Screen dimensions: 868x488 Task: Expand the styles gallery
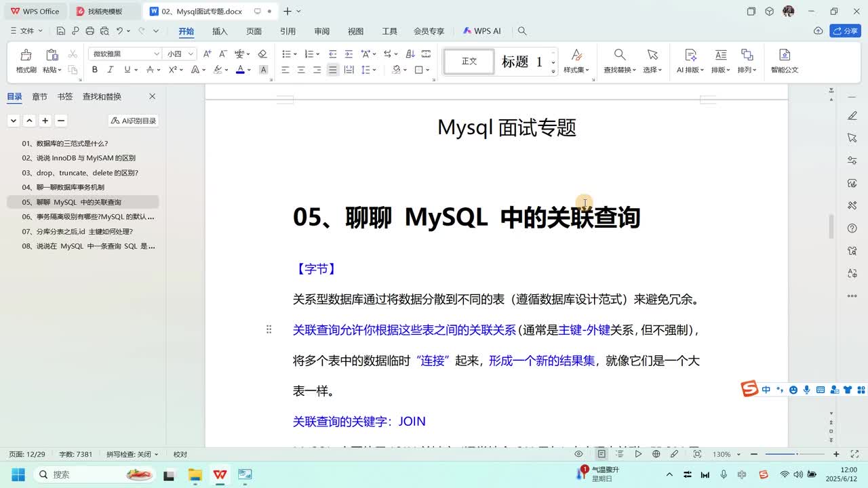point(553,70)
